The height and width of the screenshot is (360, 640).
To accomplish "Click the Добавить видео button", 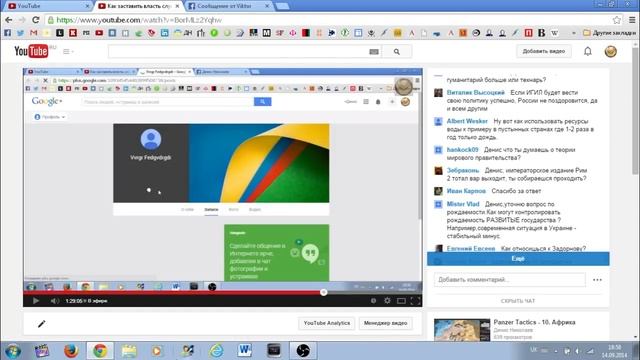I will point(544,51).
